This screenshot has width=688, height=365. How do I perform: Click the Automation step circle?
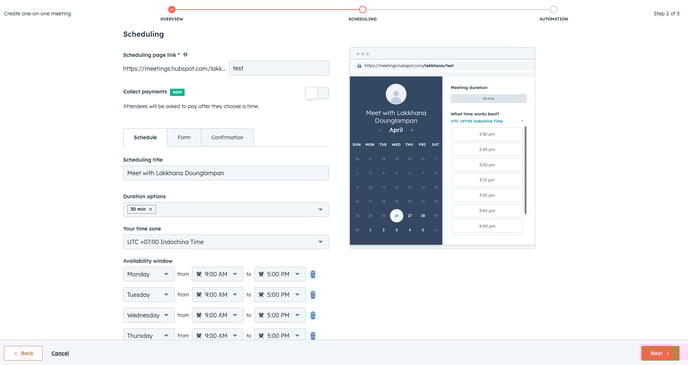[553, 9]
